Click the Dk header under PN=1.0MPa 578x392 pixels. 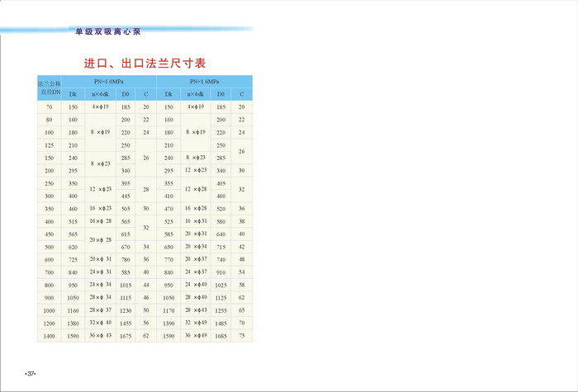point(73,95)
